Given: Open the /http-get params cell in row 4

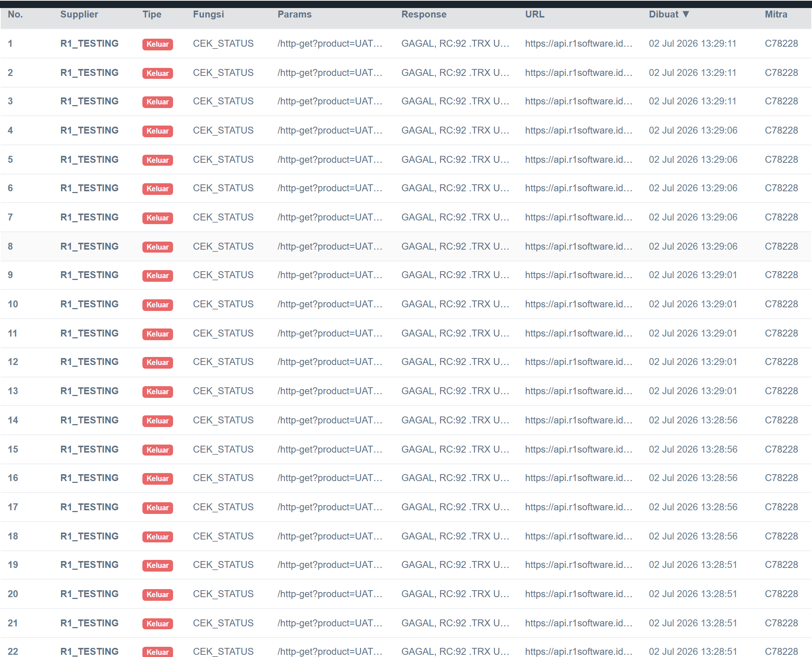Looking at the screenshot, I should [330, 131].
